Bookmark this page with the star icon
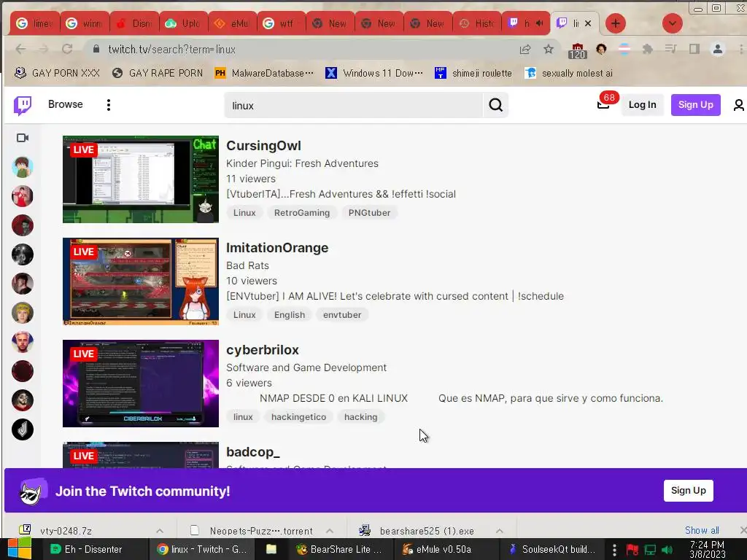The image size is (747, 560). click(x=549, y=49)
